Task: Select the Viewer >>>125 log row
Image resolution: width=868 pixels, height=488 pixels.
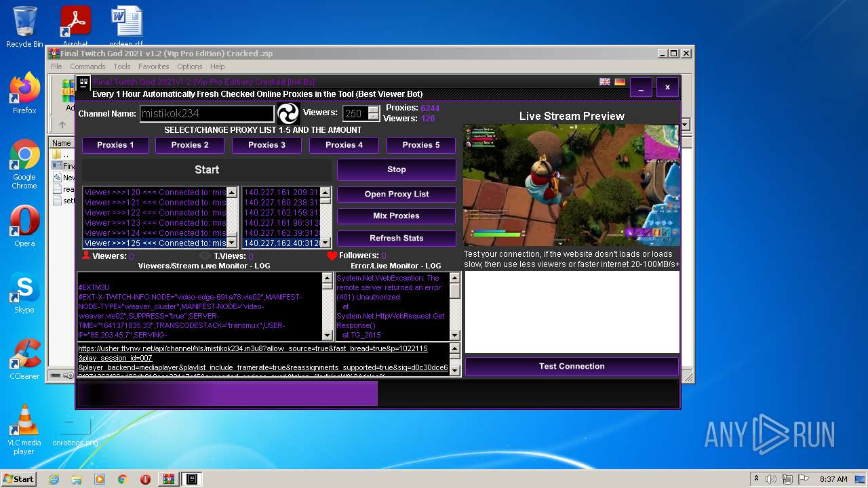Action: coord(155,243)
